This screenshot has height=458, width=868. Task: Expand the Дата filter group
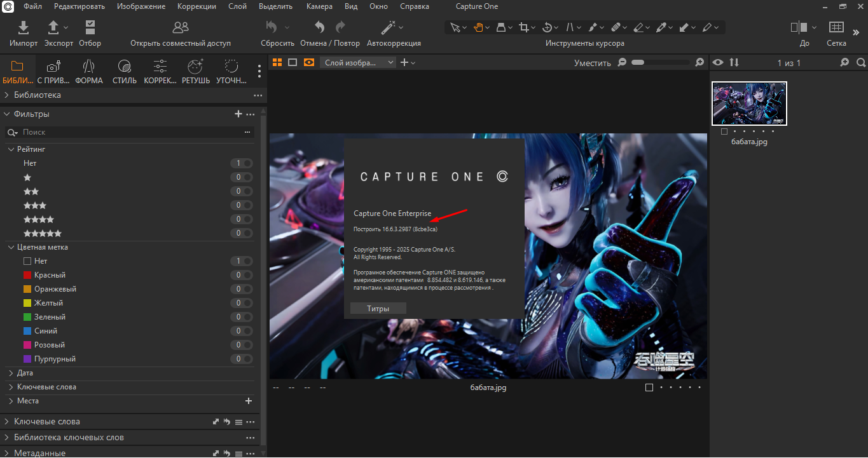[x=11, y=373]
